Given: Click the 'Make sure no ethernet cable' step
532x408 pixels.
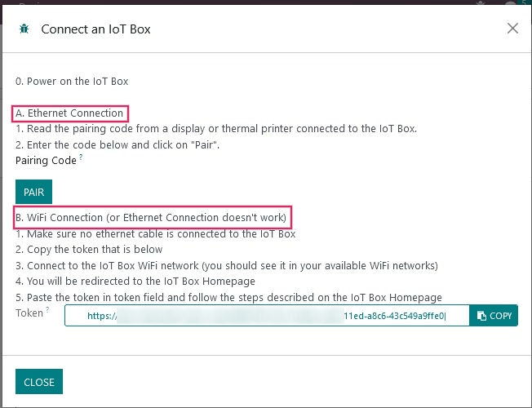Looking at the screenshot, I should pyautogui.click(x=155, y=233).
